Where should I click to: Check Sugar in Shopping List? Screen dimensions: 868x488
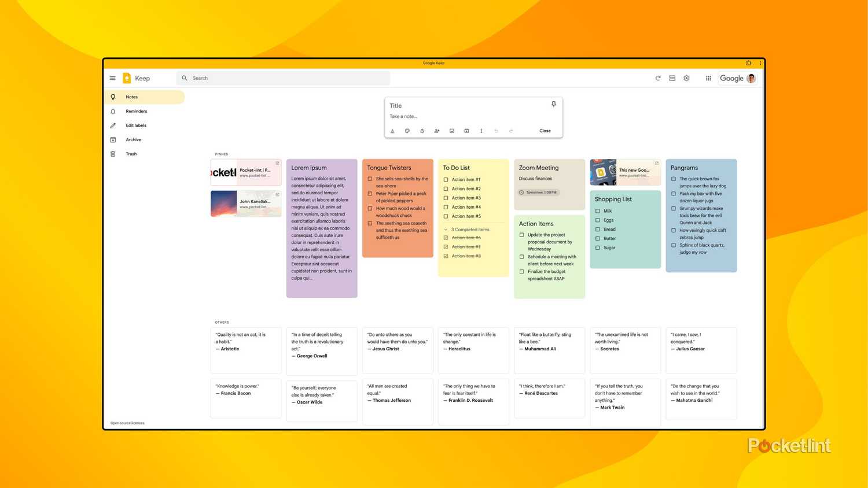click(598, 247)
